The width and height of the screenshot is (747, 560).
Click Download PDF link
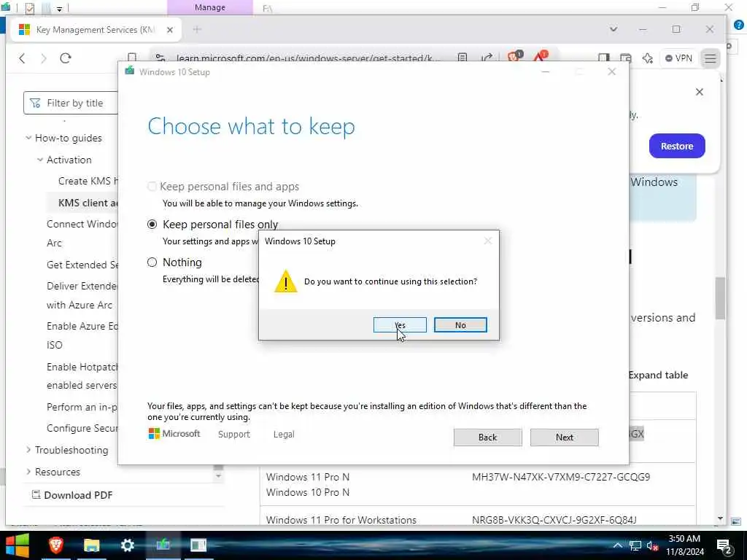pos(72,495)
